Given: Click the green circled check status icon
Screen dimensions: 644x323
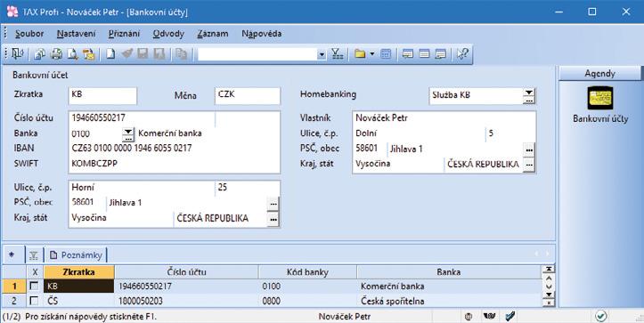Looking at the screenshot, I should pyautogui.click(x=601, y=316).
